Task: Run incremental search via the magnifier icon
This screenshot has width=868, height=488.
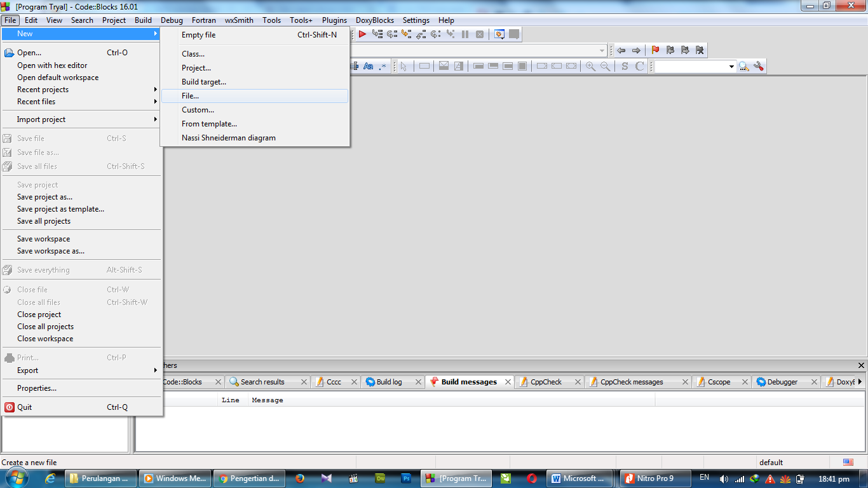Action: pos(743,66)
